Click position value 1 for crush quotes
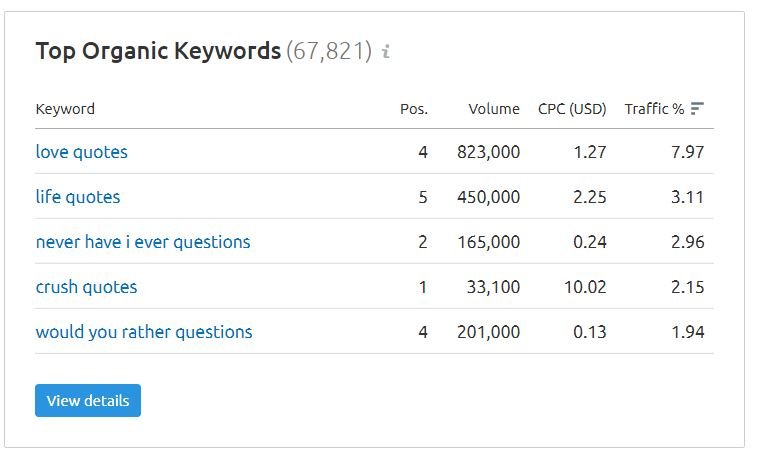Image resolution: width=758 pixels, height=462 pixels. click(422, 287)
